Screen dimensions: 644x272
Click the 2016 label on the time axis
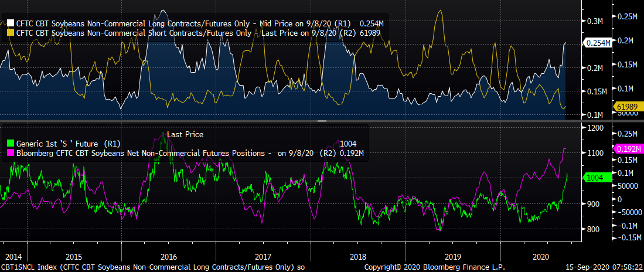tap(168, 256)
